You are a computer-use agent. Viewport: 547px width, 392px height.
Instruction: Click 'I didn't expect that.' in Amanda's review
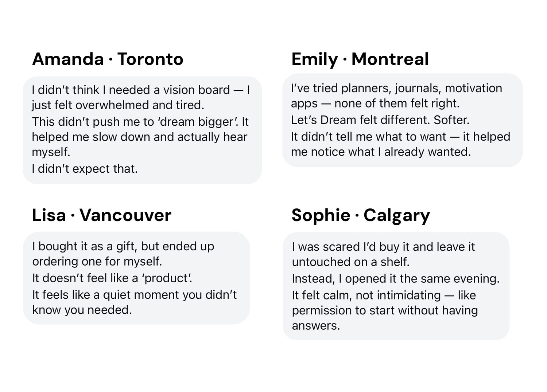[x=85, y=169]
